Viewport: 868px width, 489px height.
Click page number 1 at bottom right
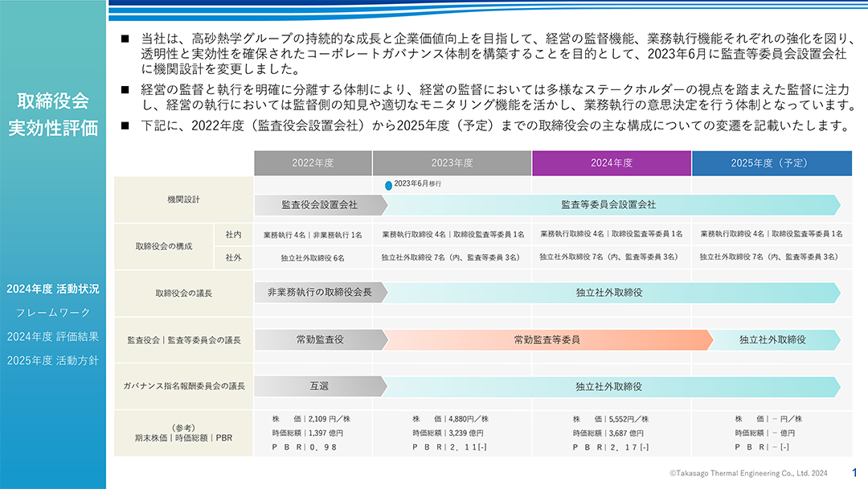(x=854, y=473)
